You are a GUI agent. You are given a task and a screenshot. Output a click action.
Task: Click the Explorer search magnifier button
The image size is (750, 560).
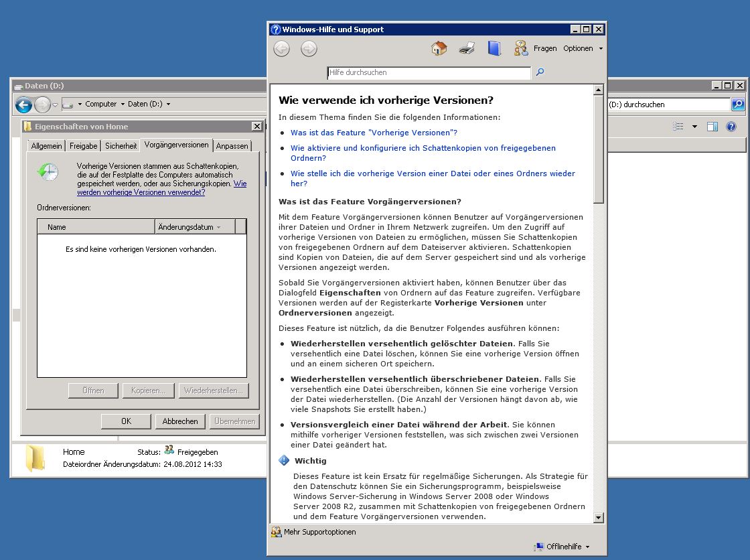738,104
